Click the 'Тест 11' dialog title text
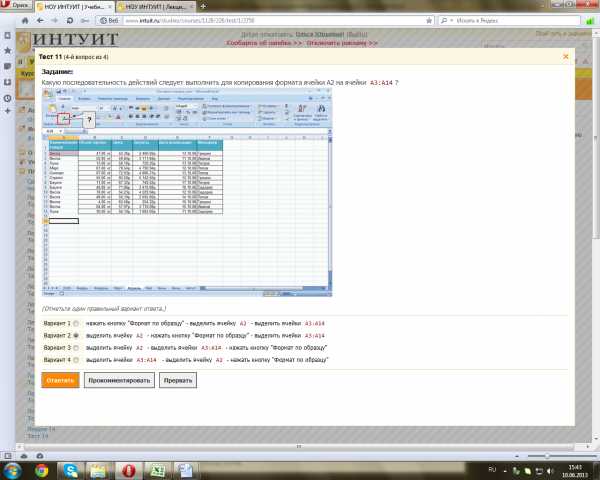 [51, 57]
